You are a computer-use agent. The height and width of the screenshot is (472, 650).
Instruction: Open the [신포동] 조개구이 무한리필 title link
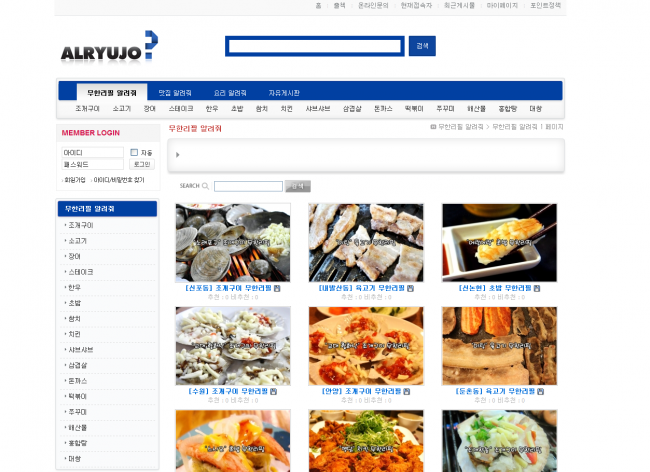coord(228,288)
